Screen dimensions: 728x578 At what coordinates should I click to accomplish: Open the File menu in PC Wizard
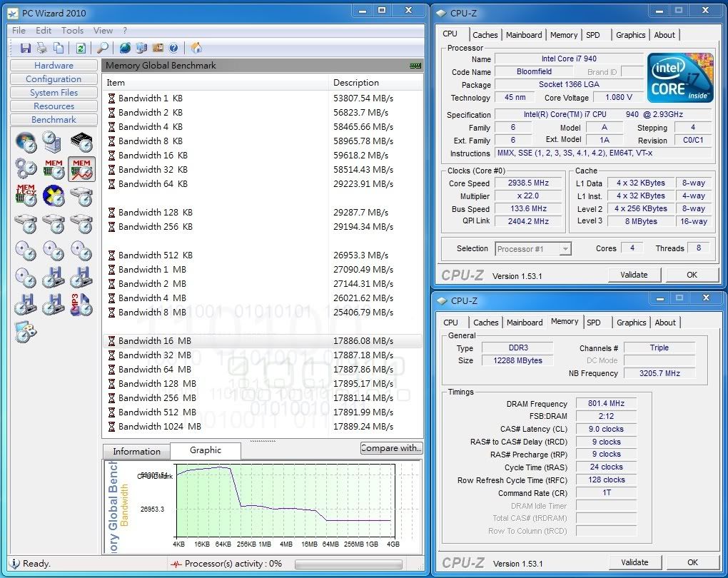click(19, 31)
